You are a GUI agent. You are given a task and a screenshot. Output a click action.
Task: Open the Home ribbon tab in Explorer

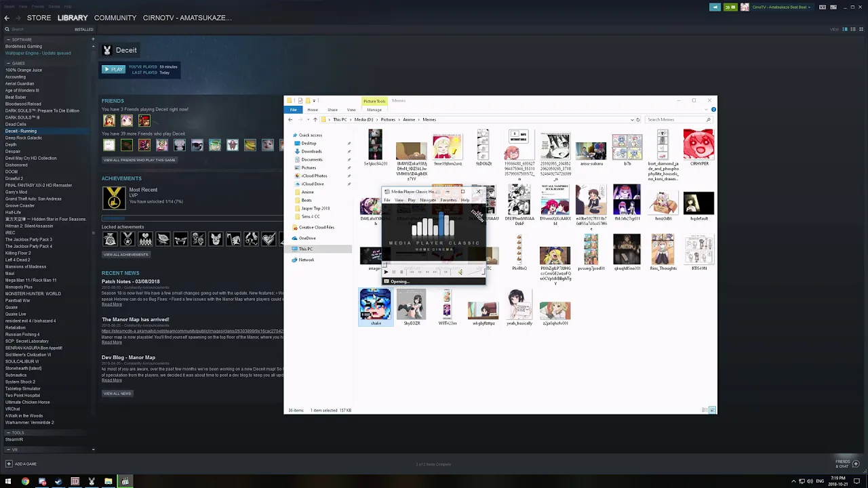pyautogui.click(x=313, y=110)
